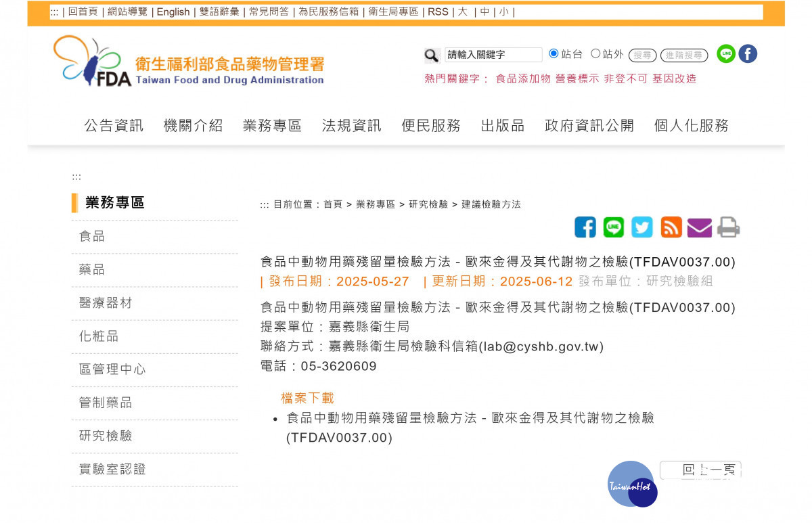The height and width of the screenshot is (523, 812).
Task: Click the 進階搜尋 advanced search button
Action: click(684, 55)
